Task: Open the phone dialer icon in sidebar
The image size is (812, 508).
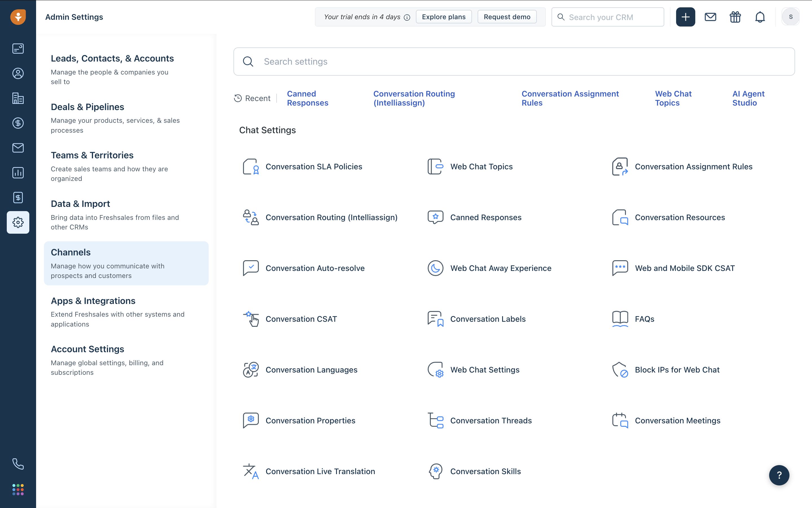Action: (18, 464)
